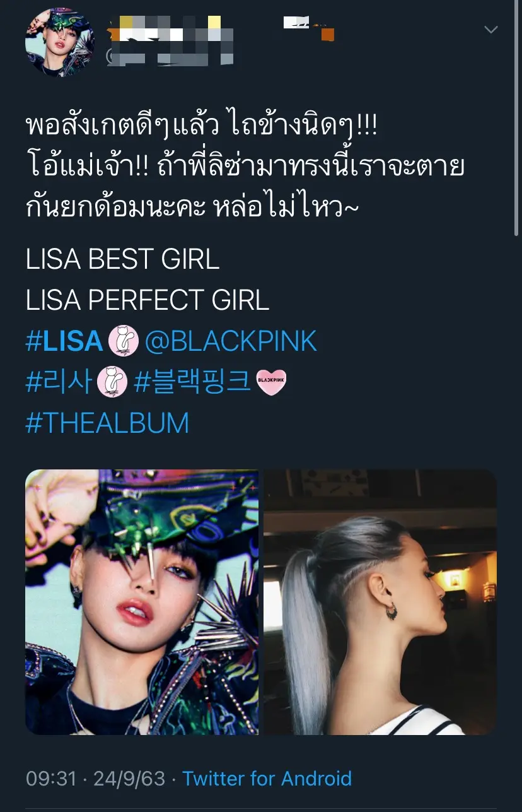View left photo with spiked hat
The image size is (522, 812).
pos(142,602)
